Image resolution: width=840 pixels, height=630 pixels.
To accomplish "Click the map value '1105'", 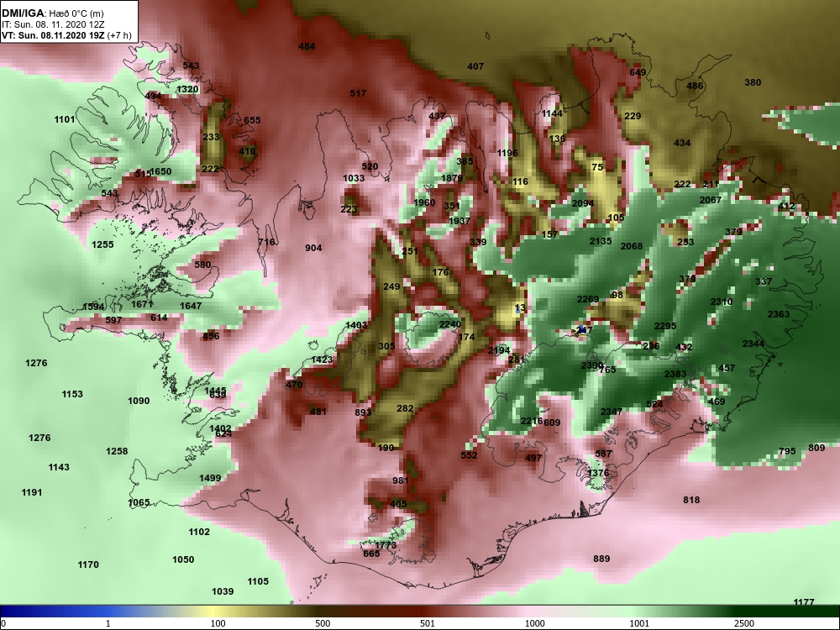I will pyautogui.click(x=258, y=582).
